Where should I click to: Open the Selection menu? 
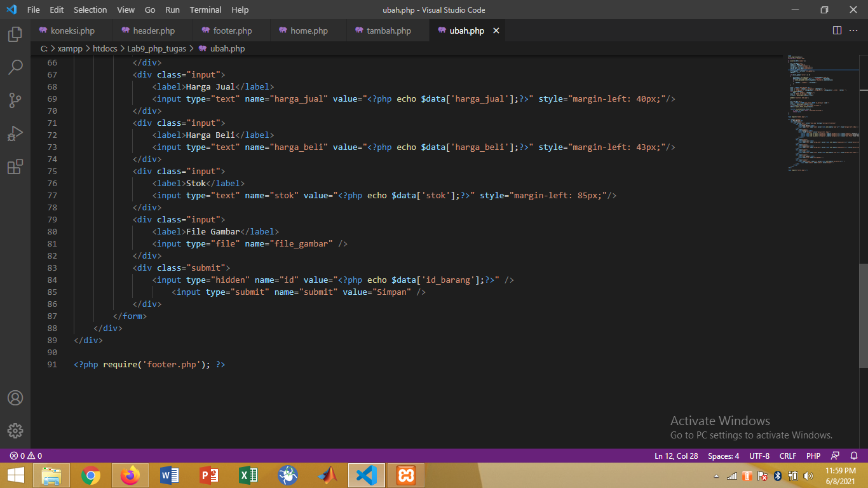90,10
